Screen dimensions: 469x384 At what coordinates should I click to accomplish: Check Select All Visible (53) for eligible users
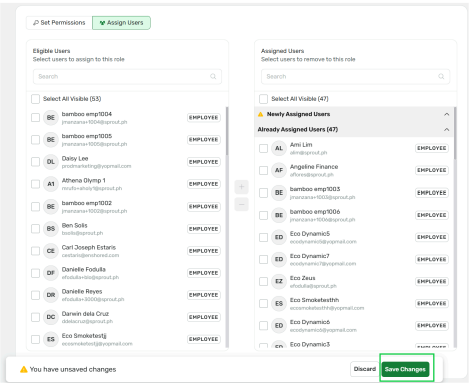(x=35, y=99)
